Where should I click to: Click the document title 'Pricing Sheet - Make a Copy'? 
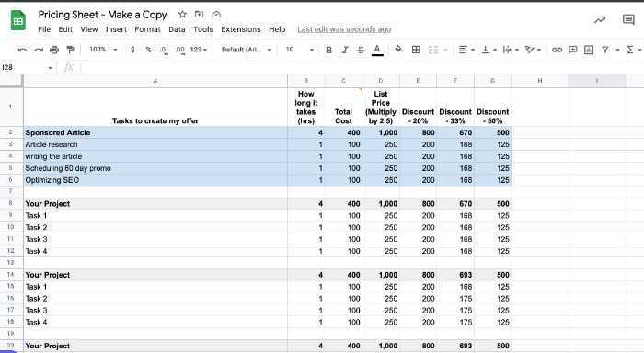point(103,15)
